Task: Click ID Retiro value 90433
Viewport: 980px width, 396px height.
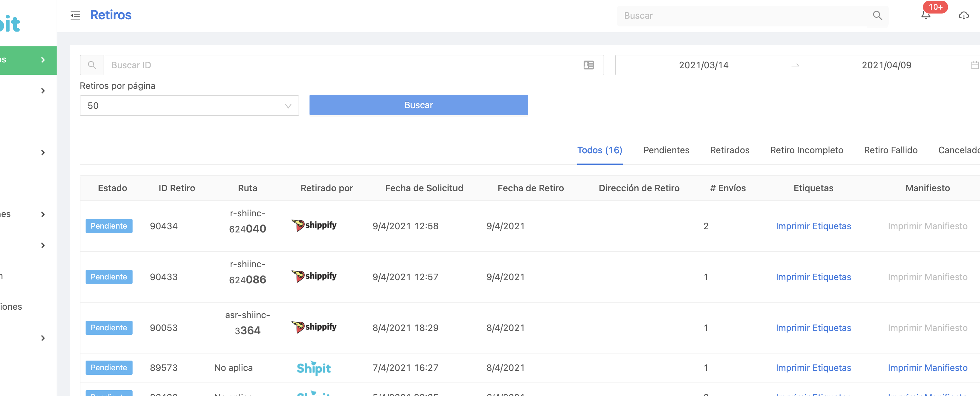Action: click(x=163, y=277)
